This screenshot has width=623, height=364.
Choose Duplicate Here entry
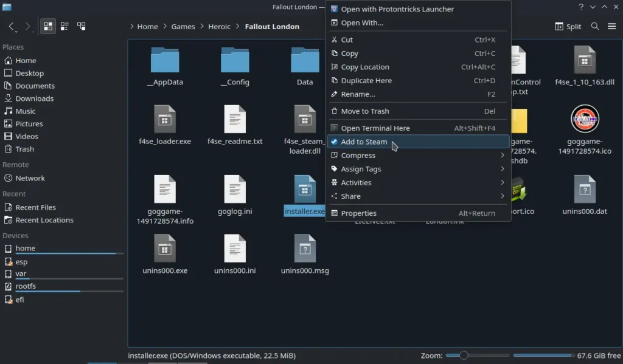(418, 81)
